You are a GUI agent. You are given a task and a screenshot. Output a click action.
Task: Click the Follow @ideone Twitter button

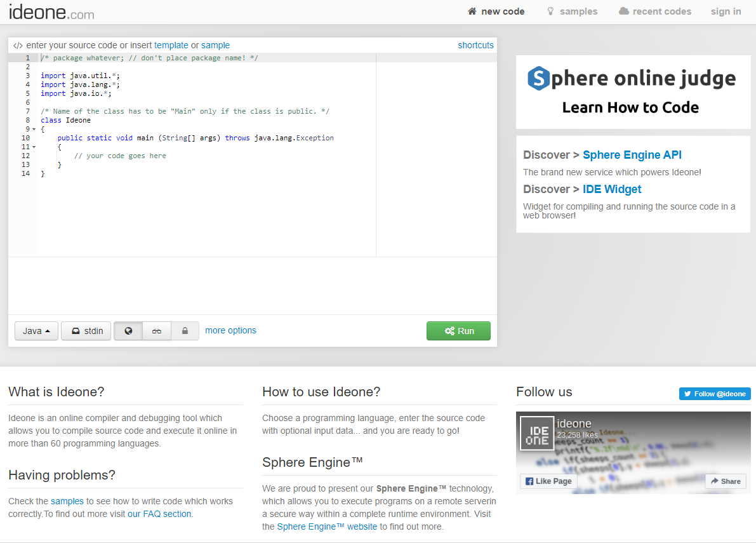[715, 394]
